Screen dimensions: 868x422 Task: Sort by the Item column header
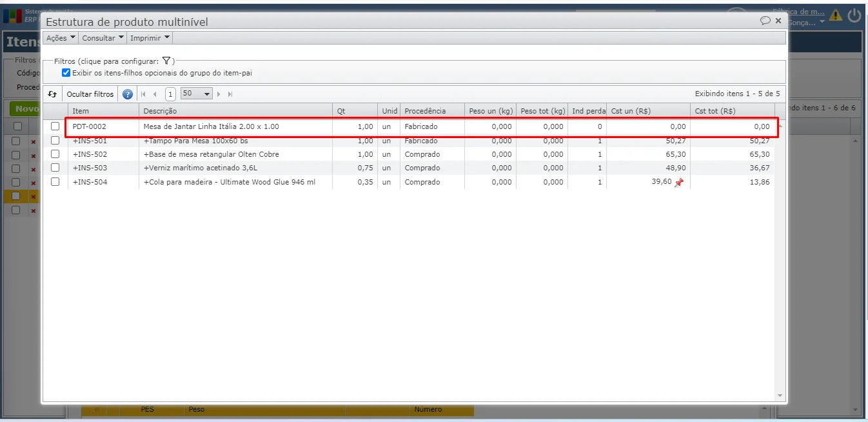[103, 111]
